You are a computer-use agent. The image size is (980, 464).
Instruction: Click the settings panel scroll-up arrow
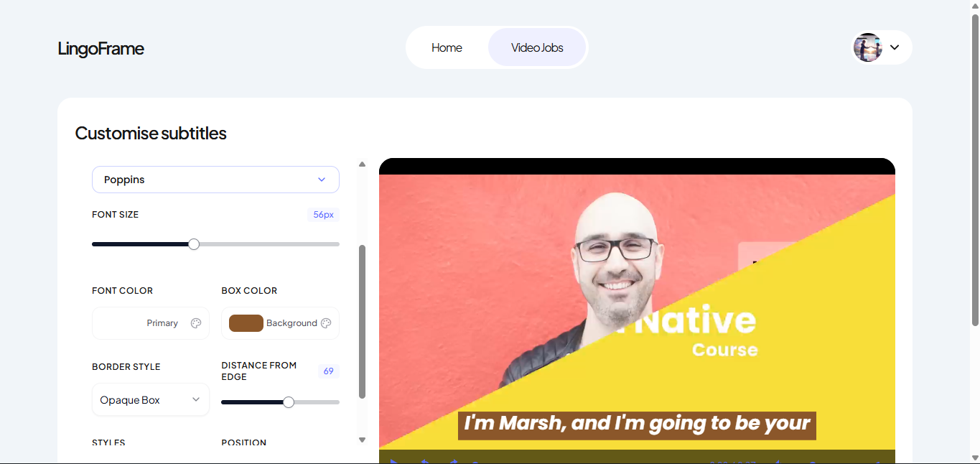click(x=362, y=164)
